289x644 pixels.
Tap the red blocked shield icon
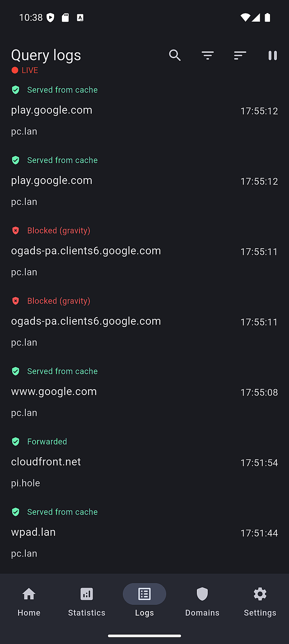click(16, 231)
